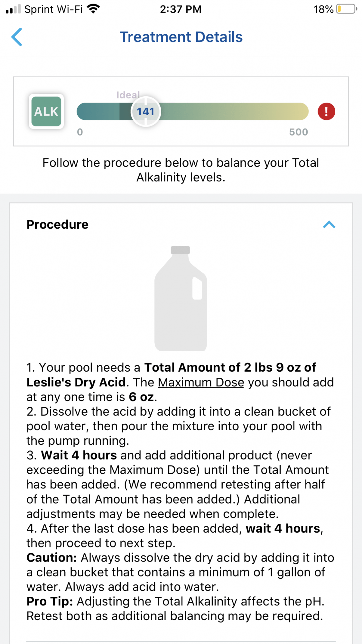The height and width of the screenshot is (644, 362).
Task: Tap the 141 alkalinity slider knob
Action: click(x=146, y=111)
